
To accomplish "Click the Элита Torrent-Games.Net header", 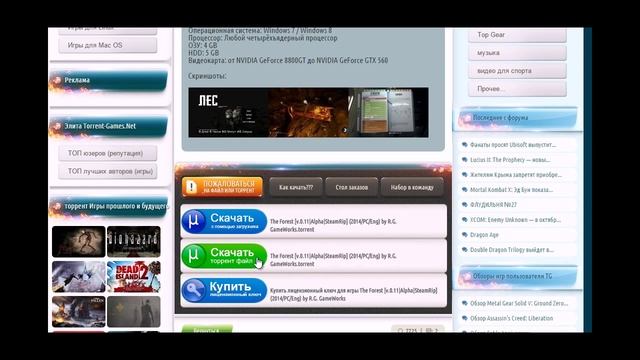I will pos(109,127).
